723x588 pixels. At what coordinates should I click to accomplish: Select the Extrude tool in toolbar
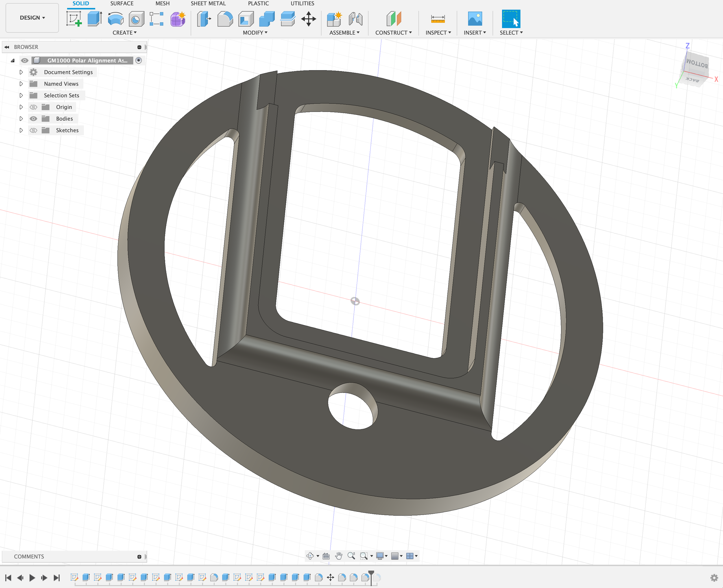point(95,19)
